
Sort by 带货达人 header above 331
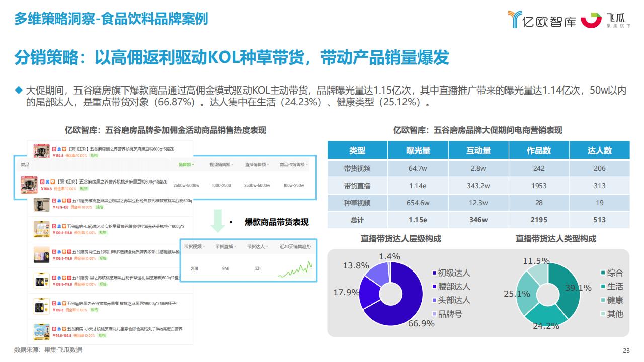(x=258, y=247)
